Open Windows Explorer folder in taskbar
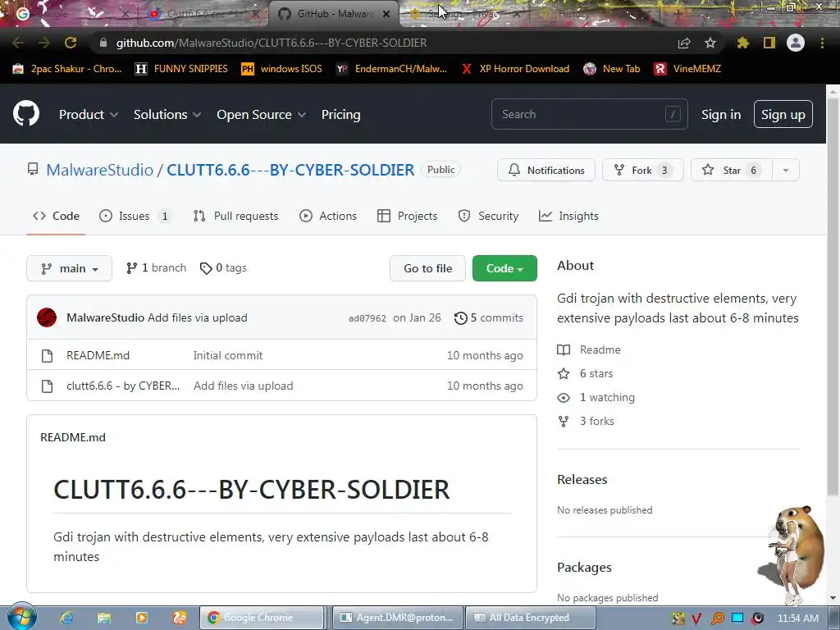The image size is (840, 630). click(x=104, y=618)
